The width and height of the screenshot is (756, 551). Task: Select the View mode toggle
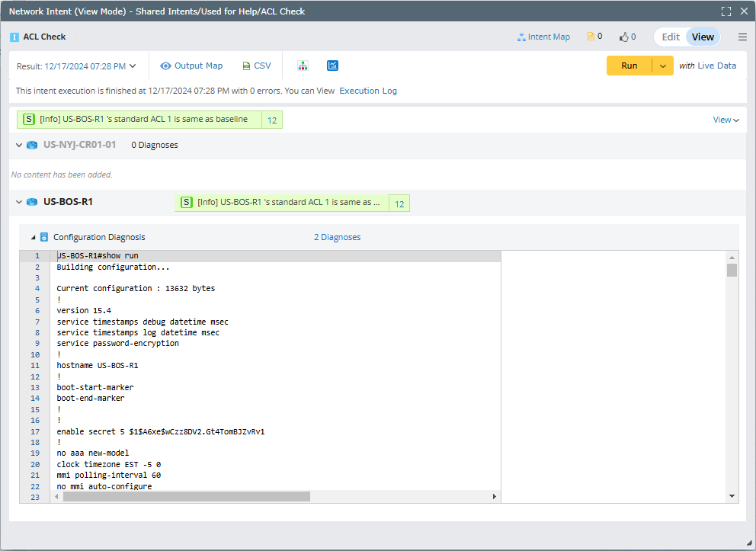[703, 37]
